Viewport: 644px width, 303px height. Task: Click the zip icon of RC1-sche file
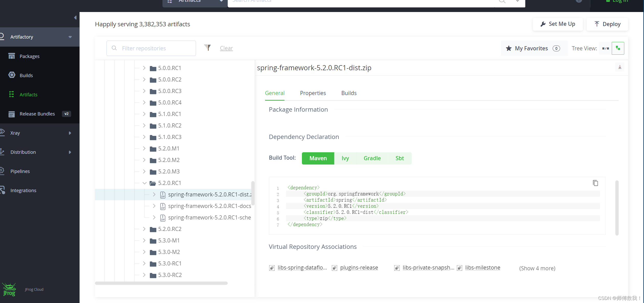pyautogui.click(x=163, y=218)
